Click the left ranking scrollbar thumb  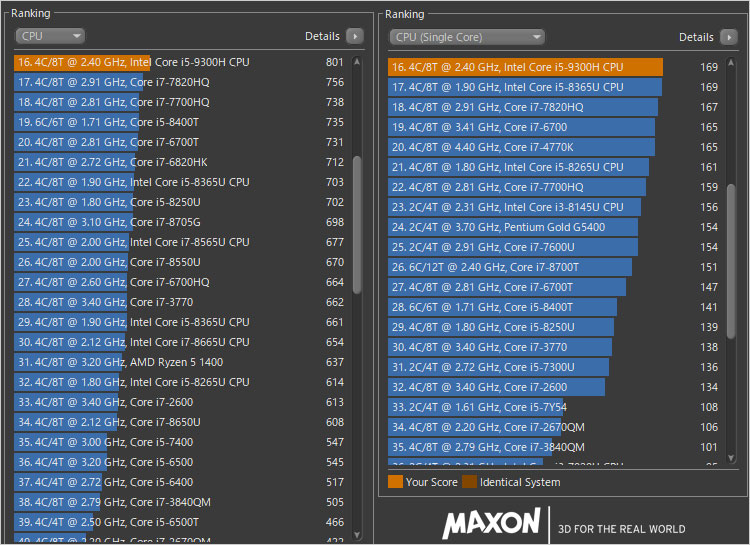(x=357, y=224)
